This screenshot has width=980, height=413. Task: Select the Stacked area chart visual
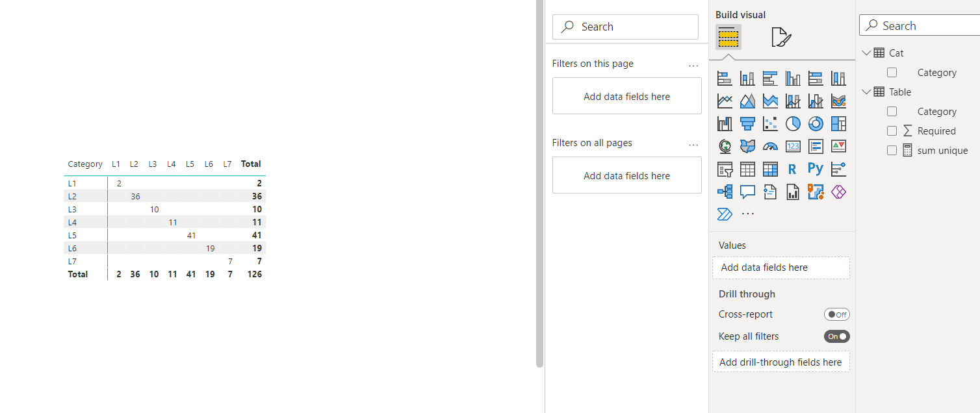(x=770, y=101)
